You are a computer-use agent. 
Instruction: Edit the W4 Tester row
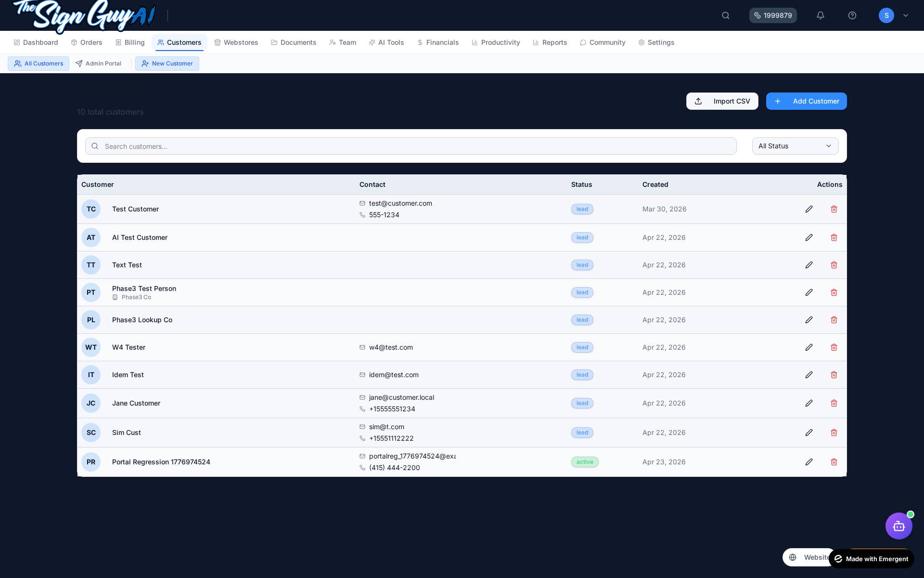pos(809,347)
